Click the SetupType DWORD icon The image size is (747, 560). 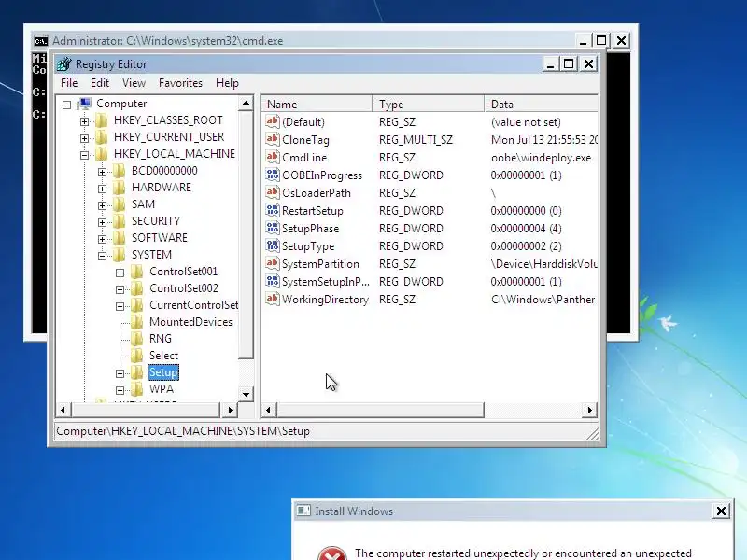click(x=272, y=245)
